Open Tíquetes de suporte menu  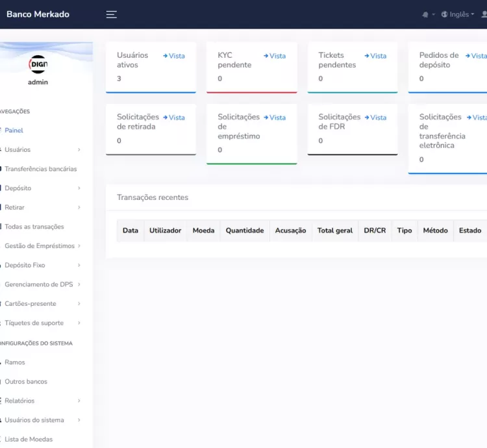pyautogui.click(x=34, y=323)
